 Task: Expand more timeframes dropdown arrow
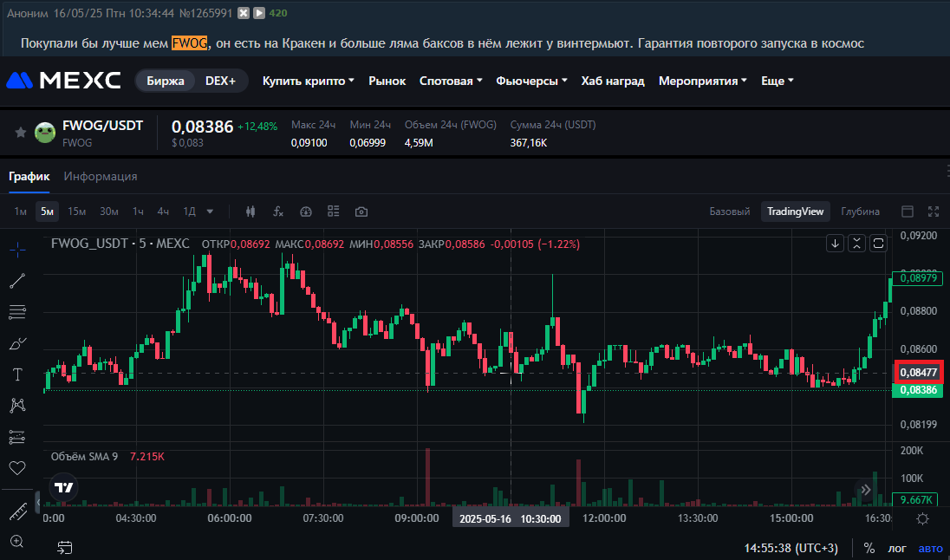(x=211, y=212)
